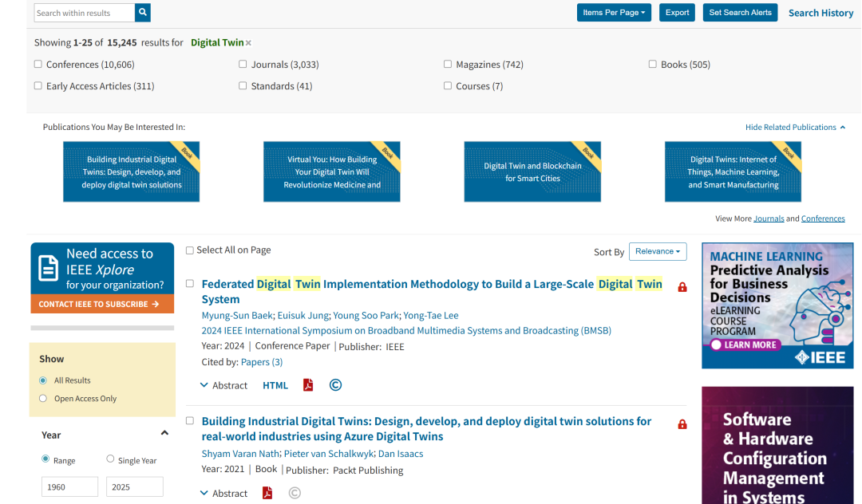Open the Items Per Page dropdown
This screenshot has height=504, width=862.
(x=614, y=13)
